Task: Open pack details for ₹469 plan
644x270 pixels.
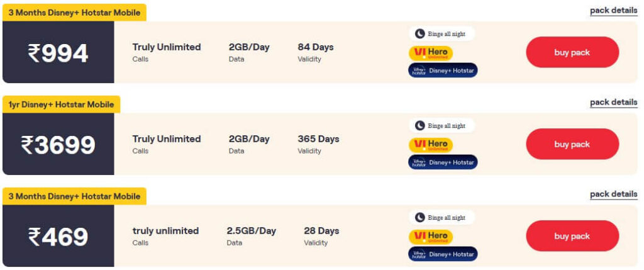Action: pyautogui.click(x=614, y=194)
